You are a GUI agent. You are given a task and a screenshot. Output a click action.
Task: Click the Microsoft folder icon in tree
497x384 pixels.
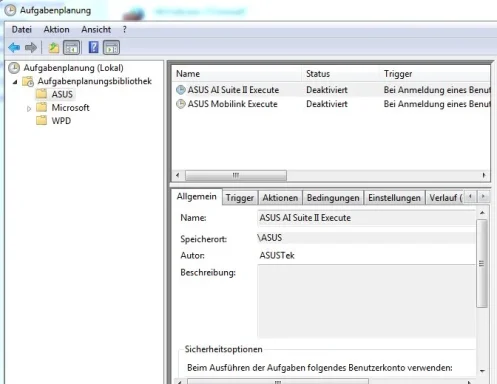[41, 107]
